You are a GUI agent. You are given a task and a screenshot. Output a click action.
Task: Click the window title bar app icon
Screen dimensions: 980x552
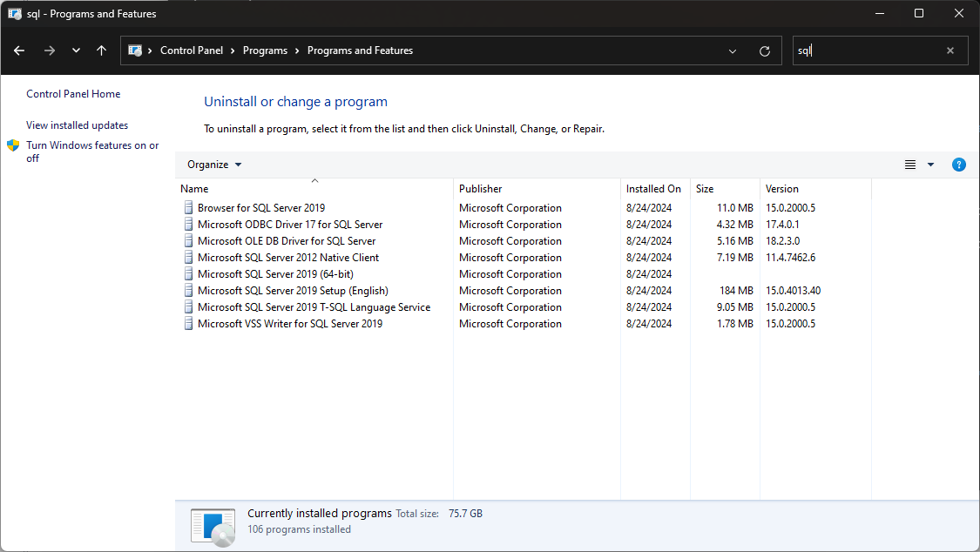[x=15, y=14]
